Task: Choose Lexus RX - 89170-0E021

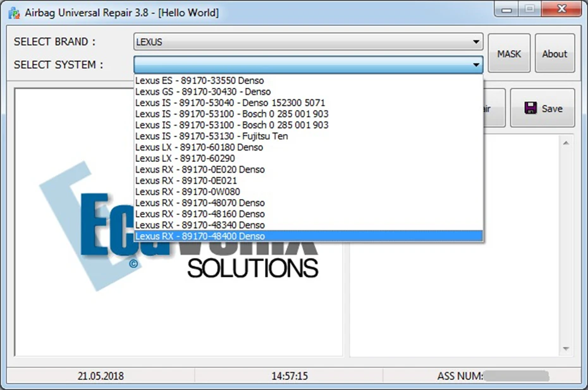Action: [x=309, y=181]
